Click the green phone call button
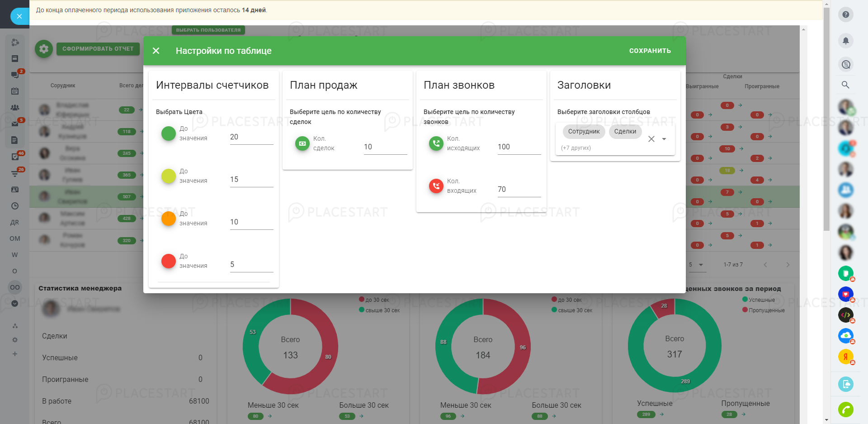868x424 pixels. pos(845,410)
